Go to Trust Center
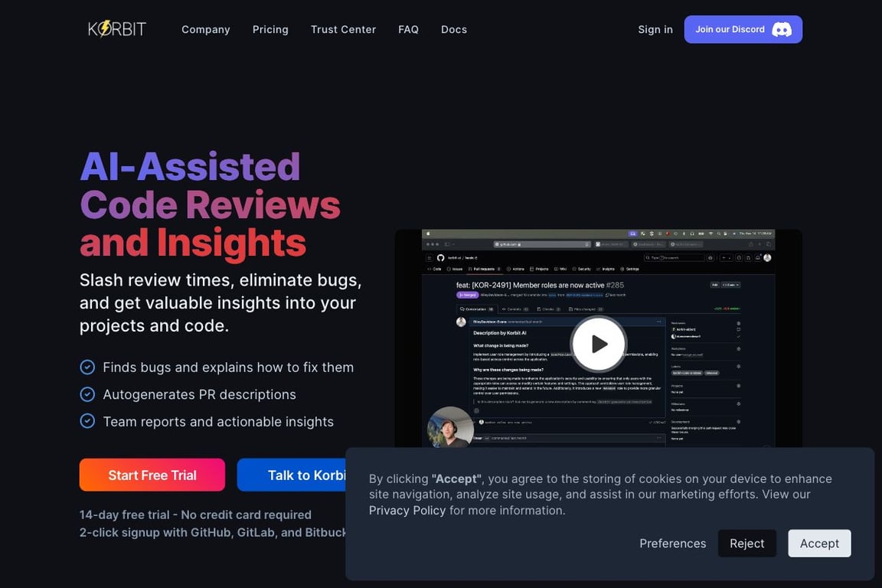This screenshot has height=588, width=882. coord(343,29)
